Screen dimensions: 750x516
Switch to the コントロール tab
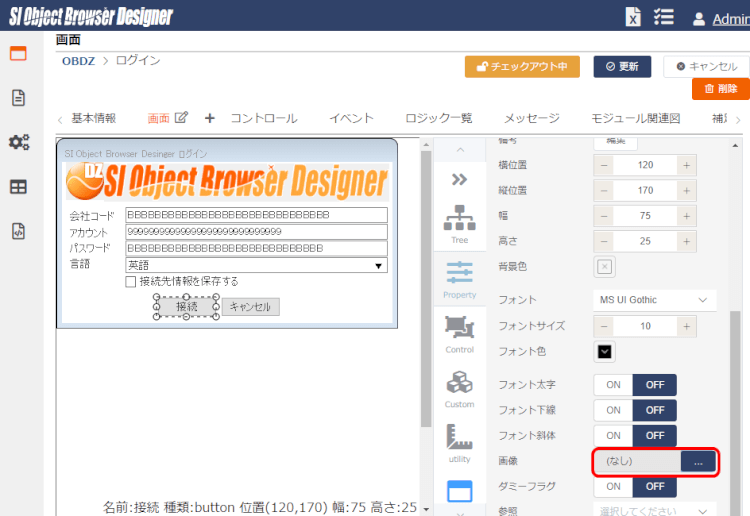point(264,118)
